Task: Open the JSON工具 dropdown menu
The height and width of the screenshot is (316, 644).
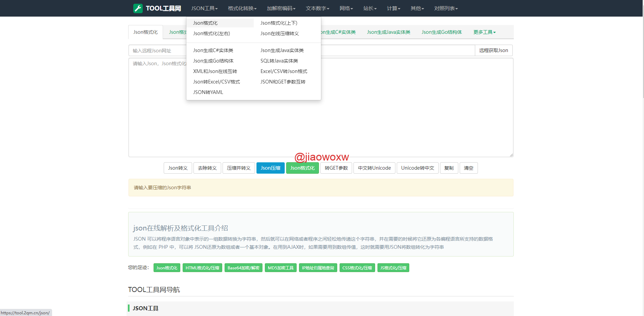Action: click(204, 8)
